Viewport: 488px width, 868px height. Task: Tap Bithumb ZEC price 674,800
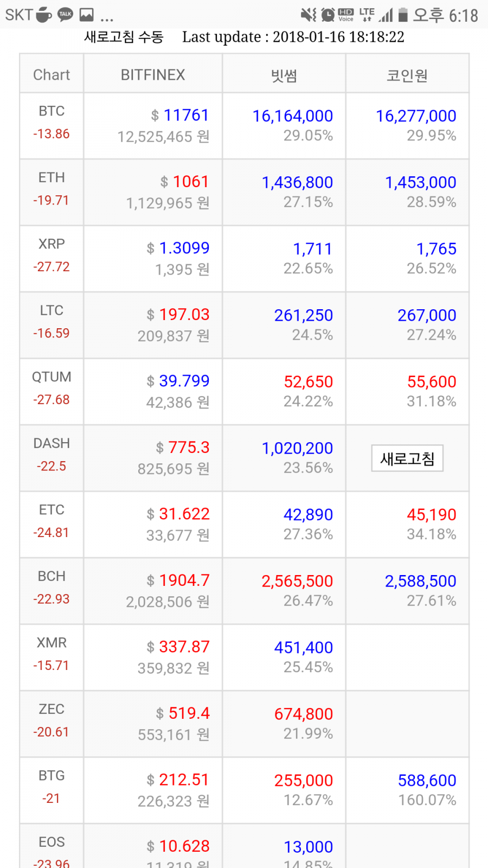coord(304,714)
